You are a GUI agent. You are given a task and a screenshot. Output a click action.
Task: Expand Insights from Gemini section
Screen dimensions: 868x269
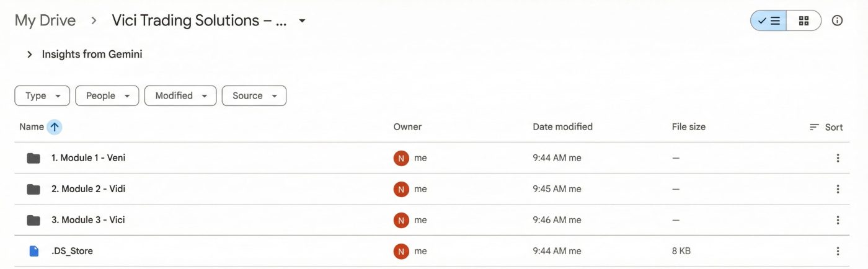[29, 55]
